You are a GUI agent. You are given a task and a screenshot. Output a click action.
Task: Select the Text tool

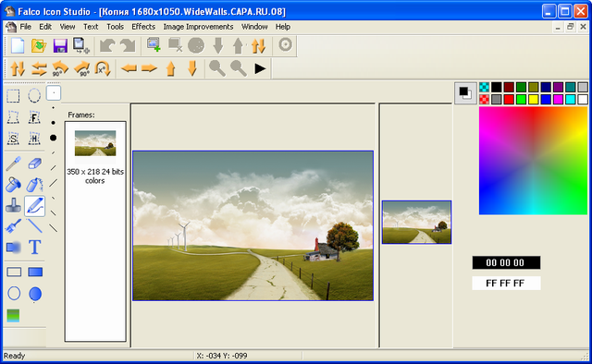[x=35, y=248]
